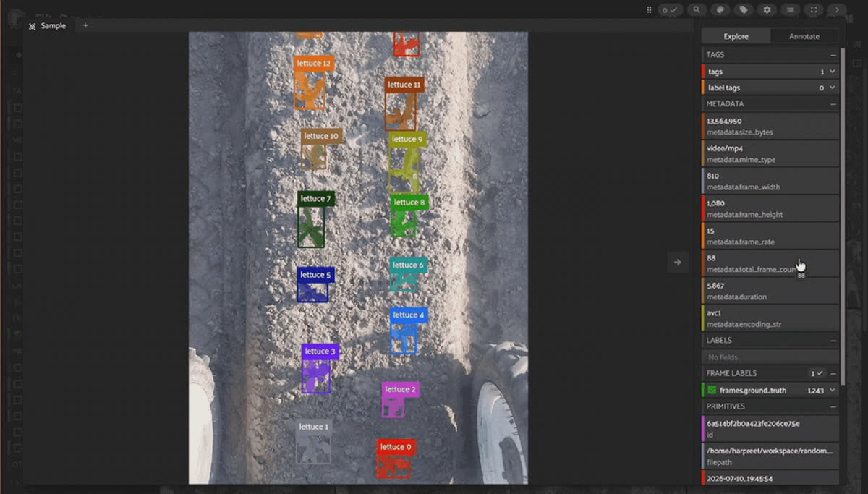Select the lettuce 2 bounding box label

tap(401, 390)
